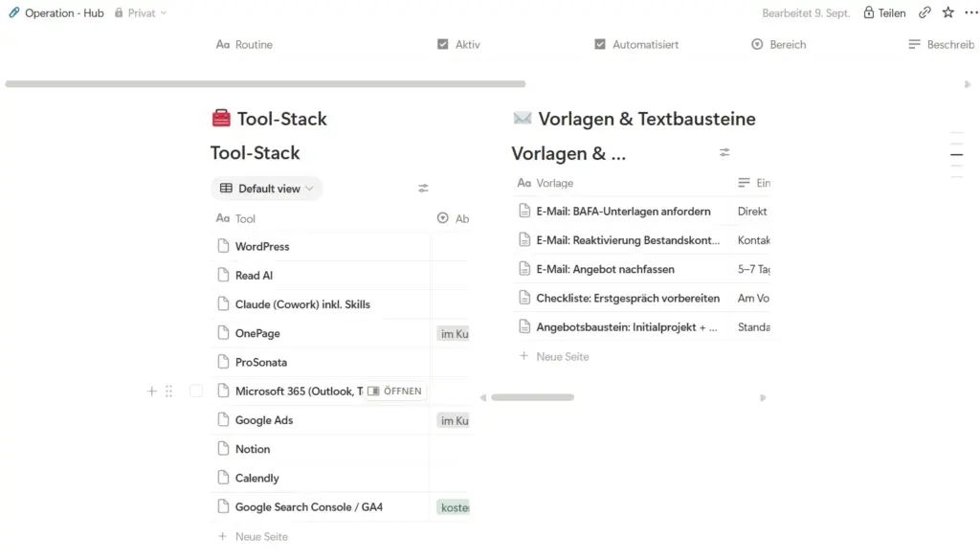Open Vorlagen database view settings icon
980x560 pixels.
[724, 152]
